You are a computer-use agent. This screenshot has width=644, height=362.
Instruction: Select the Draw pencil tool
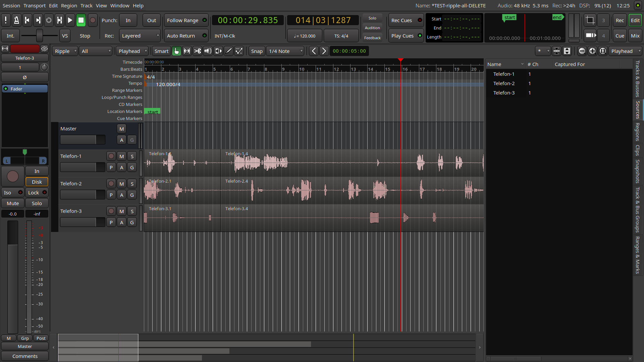pyautogui.click(x=229, y=51)
